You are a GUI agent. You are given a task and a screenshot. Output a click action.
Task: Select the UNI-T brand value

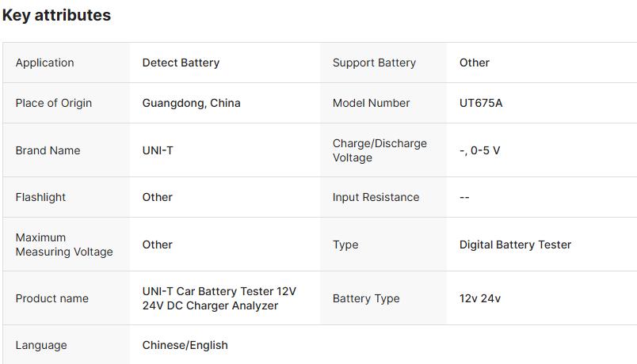[158, 150]
